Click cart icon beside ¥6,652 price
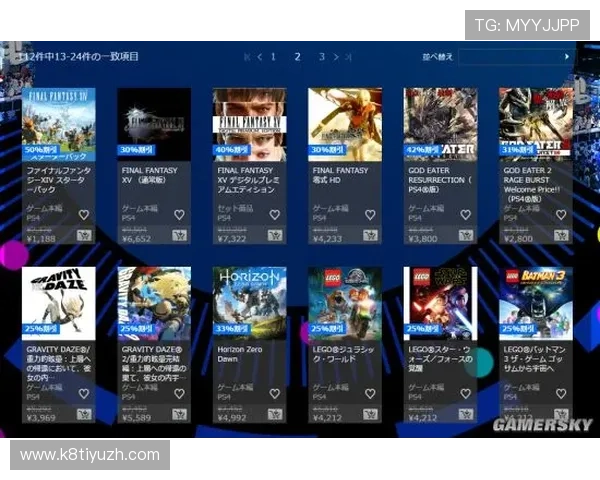 point(179,235)
